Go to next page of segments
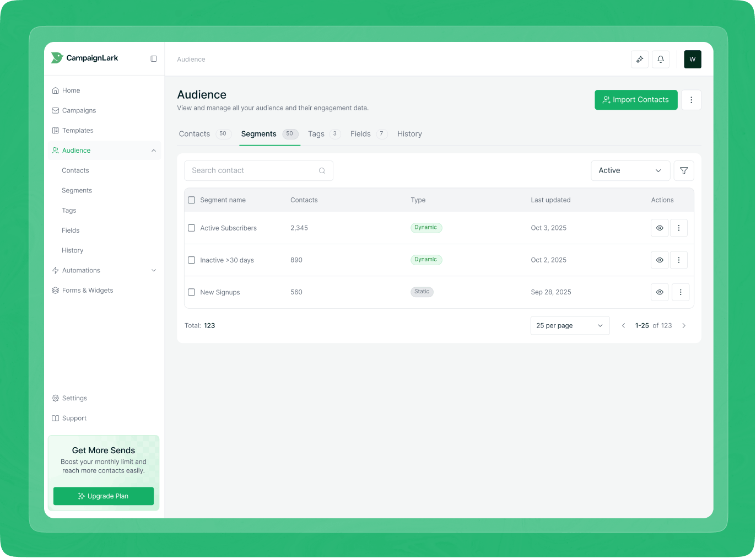 (x=684, y=326)
